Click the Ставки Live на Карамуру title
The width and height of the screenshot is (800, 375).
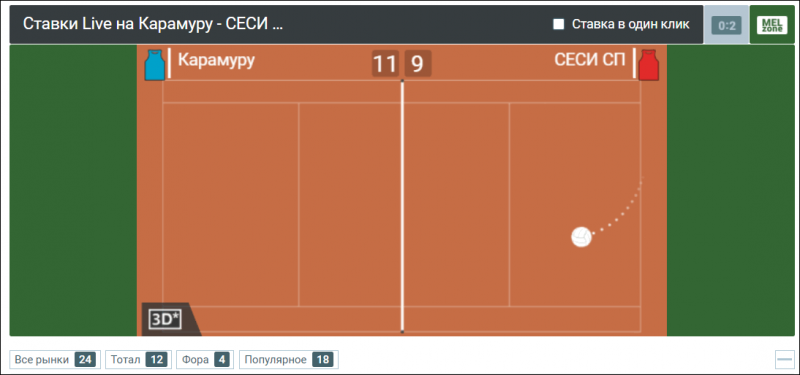(x=153, y=24)
